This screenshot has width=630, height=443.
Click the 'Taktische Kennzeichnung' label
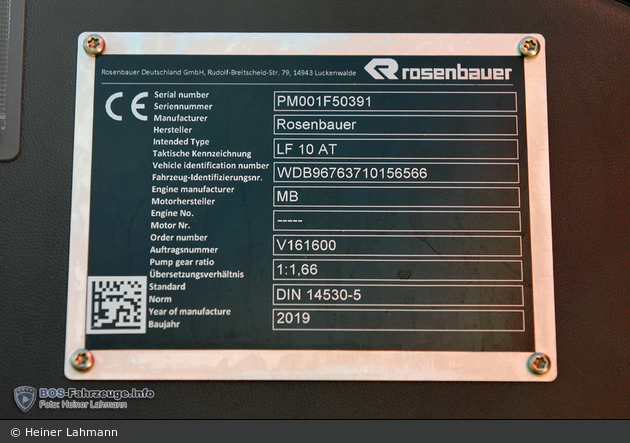202,153
